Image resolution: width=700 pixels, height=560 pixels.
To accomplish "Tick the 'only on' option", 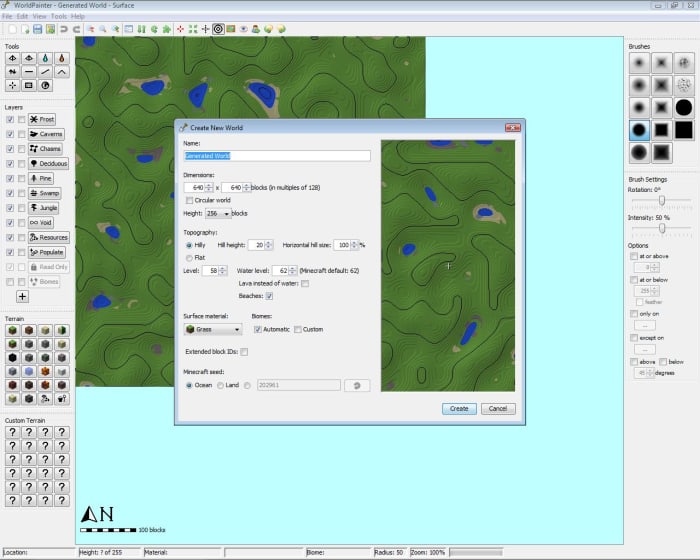I will click(x=633, y=314).
